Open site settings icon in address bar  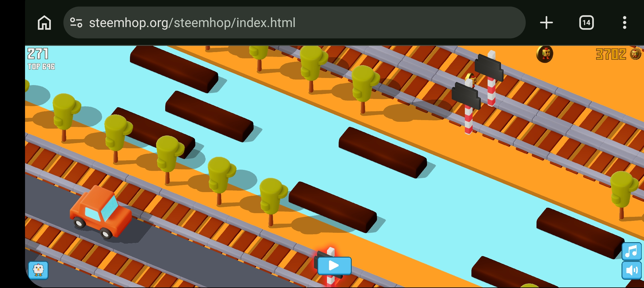76,22
